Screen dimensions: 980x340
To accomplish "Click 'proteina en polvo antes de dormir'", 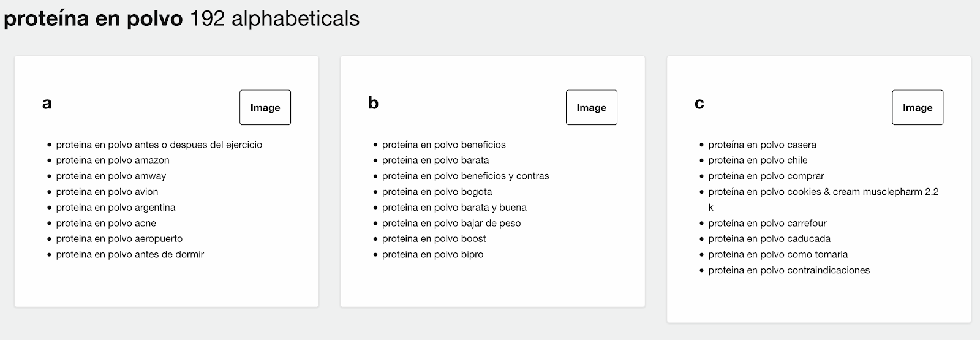I will click(130, 254).
